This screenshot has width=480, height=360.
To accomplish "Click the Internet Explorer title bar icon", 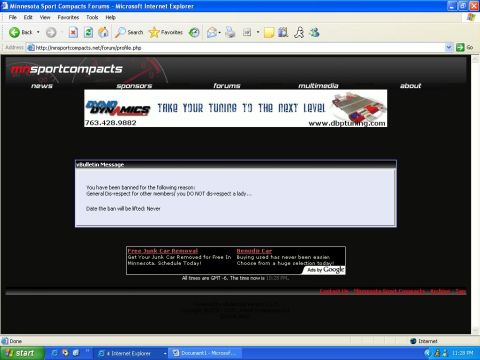I will click(5, 6).
